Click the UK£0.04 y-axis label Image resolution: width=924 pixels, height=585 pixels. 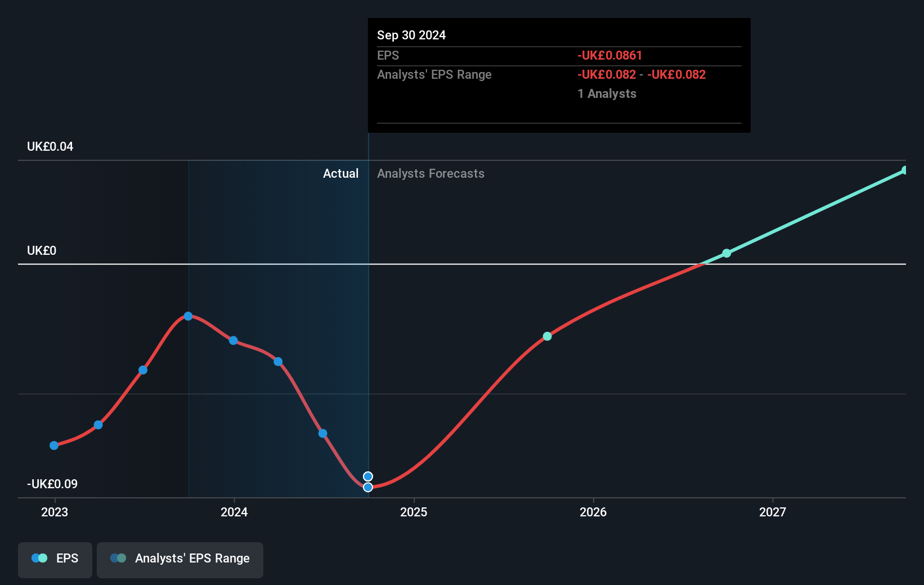point(50,146)
